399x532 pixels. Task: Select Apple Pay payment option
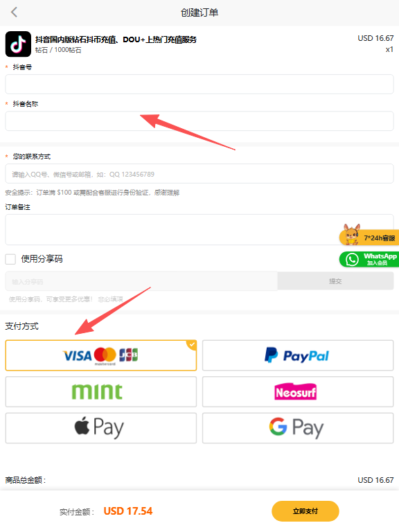[100, 428]
